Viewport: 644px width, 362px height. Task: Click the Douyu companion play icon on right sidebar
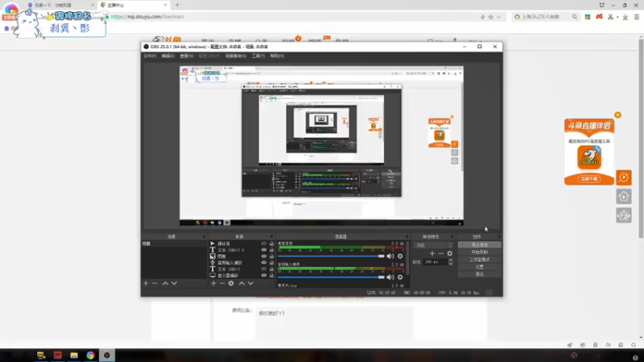point(623,178)
